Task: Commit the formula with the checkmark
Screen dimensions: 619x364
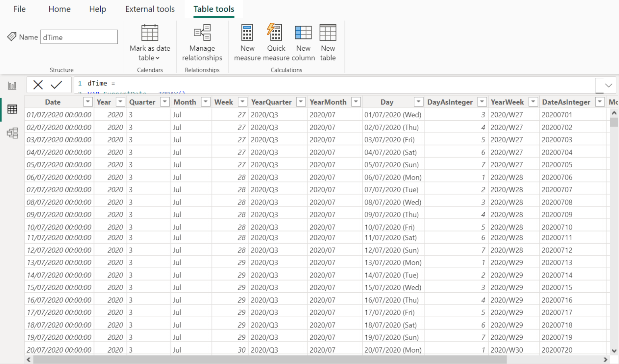Action: tap(56, 85)
